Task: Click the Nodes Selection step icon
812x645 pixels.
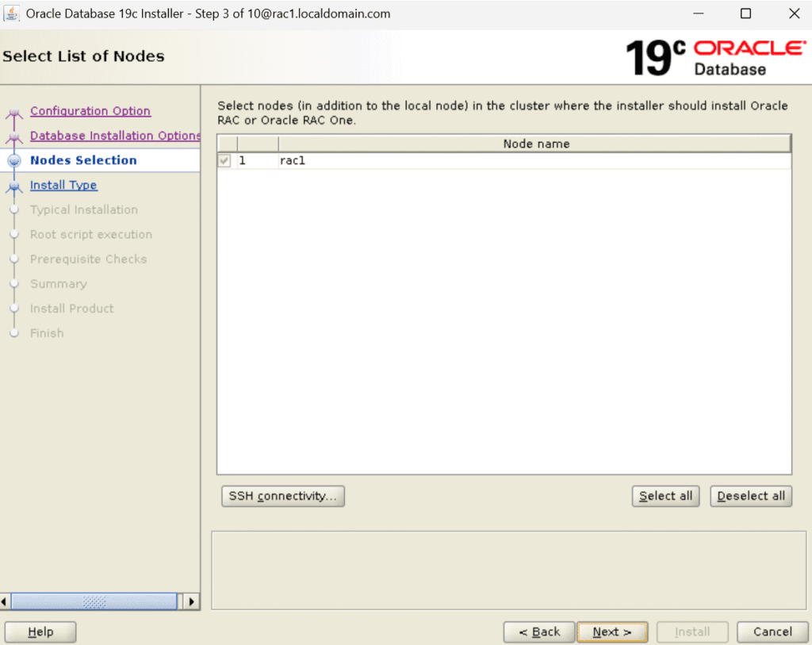Action: click(13, 160)
